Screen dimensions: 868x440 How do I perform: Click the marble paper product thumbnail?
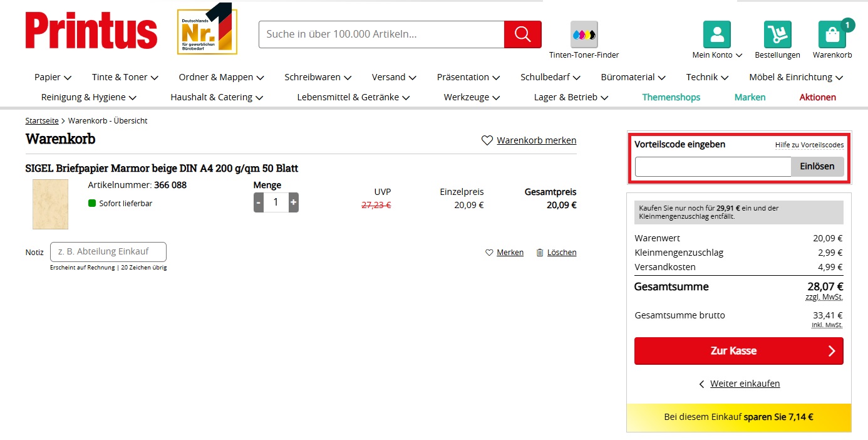point(50,204)
